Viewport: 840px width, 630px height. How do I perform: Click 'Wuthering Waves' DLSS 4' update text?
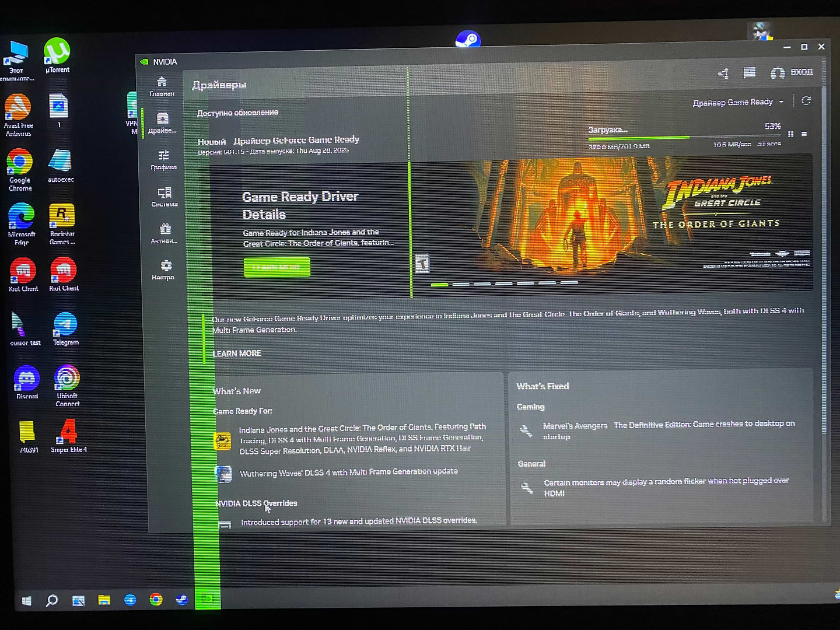coord(349,472)
